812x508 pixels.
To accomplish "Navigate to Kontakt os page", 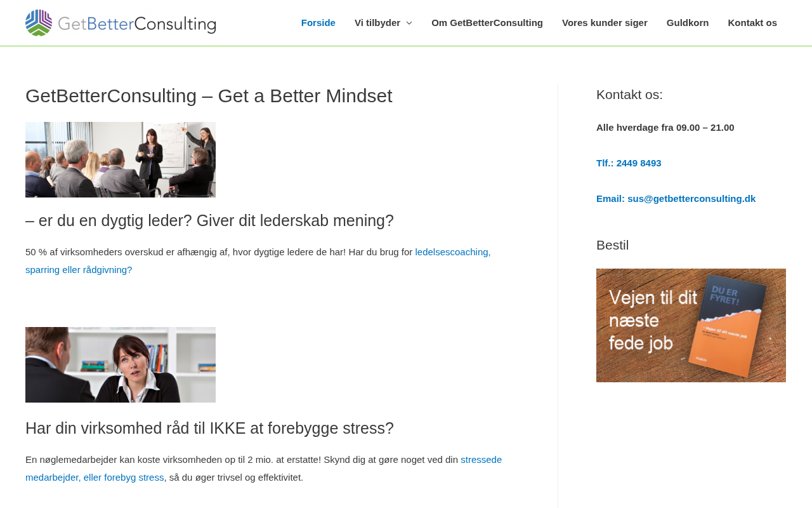I will click(x=752, y=23).
